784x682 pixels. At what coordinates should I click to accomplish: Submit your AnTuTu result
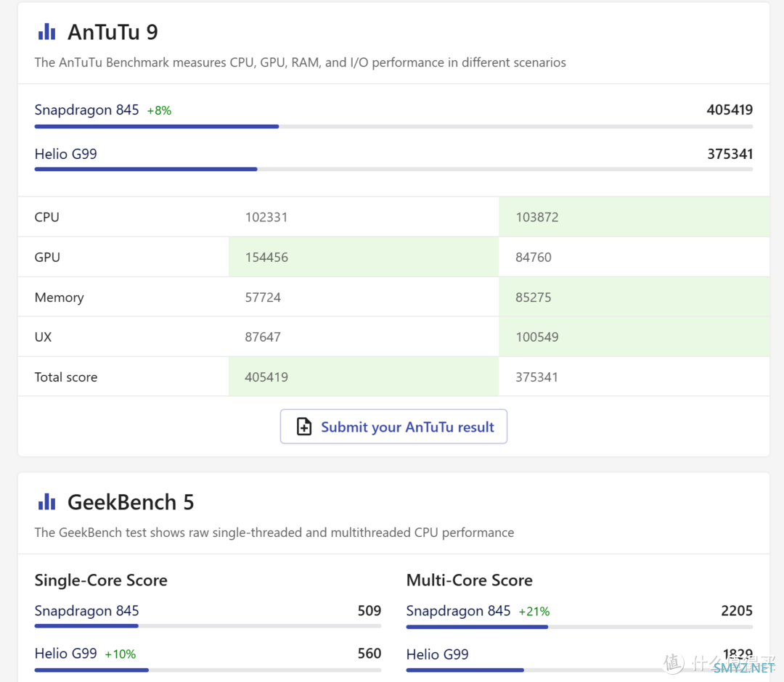[393, 427]
